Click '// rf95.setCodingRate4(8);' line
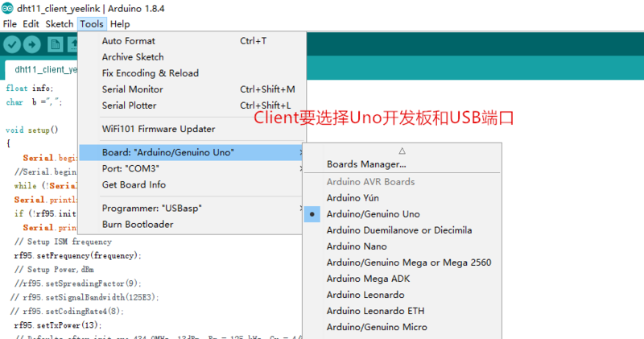Screen dimensions: 644x339 (67, 311)
